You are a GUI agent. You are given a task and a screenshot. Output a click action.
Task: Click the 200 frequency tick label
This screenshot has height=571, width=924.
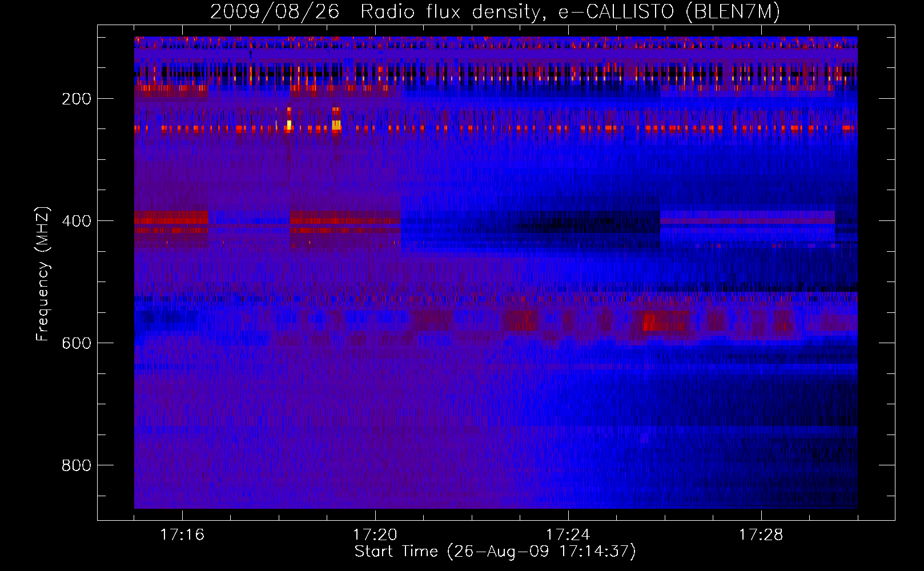coord(77,99)
